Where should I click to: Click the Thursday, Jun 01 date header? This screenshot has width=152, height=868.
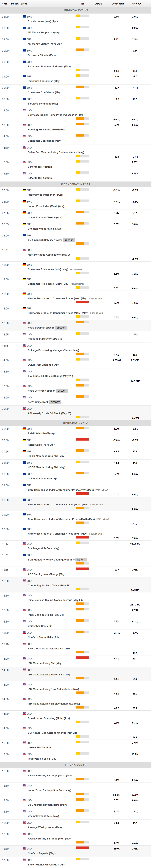pyautogui.click(x=76, y=423)
